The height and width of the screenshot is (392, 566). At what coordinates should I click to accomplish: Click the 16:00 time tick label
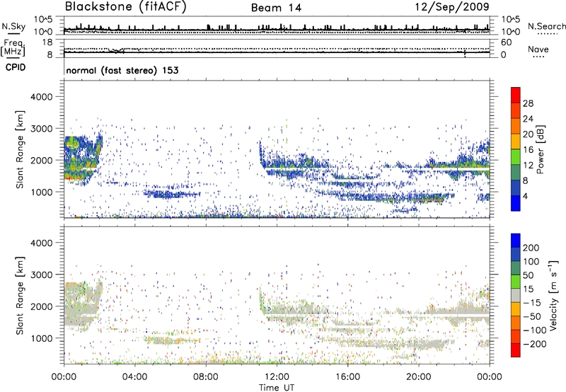347,377
